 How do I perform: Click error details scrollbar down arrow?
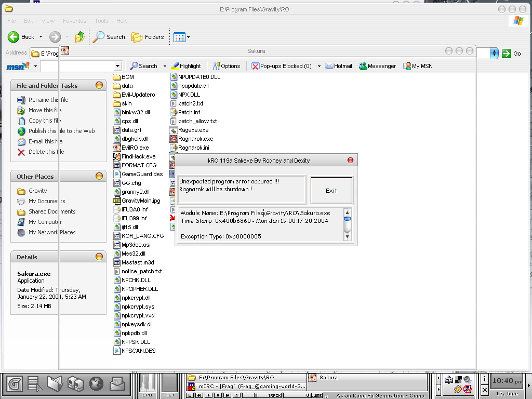pyautogui.click(x=347, y=237)
